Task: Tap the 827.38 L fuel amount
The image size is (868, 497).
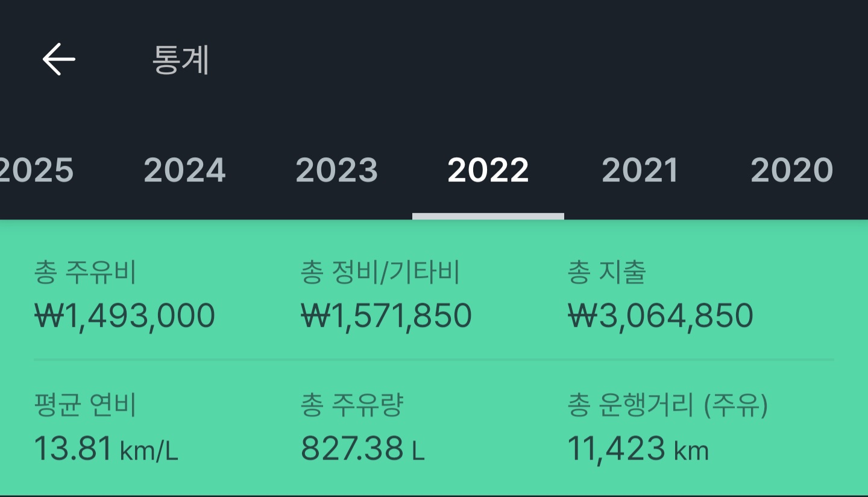Action: [363, 449]
